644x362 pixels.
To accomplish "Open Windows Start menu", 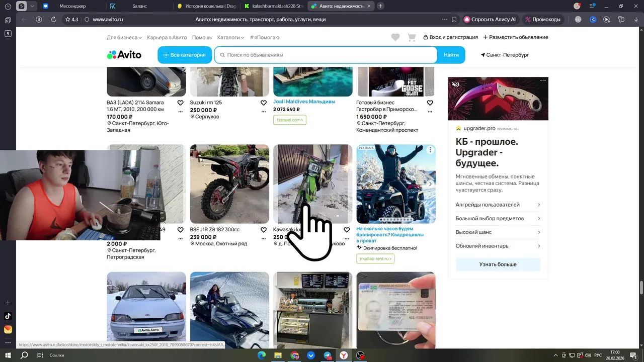I will [9, 355].
